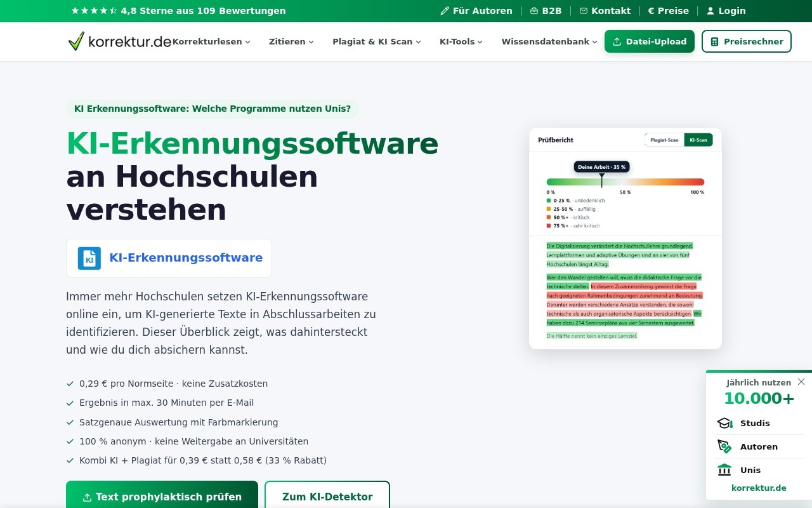
Task: Click the korrektur.de link in popup
Action: tap(759, 488)
